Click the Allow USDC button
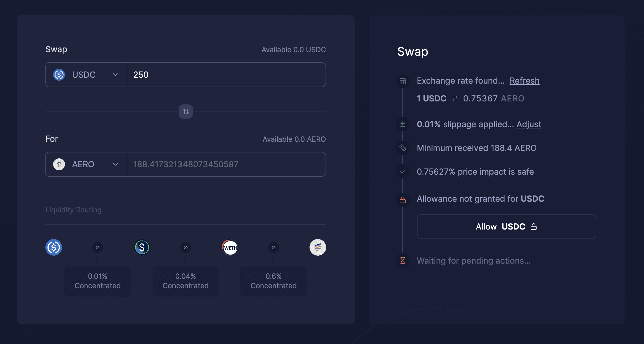 [x=506, y=227]
